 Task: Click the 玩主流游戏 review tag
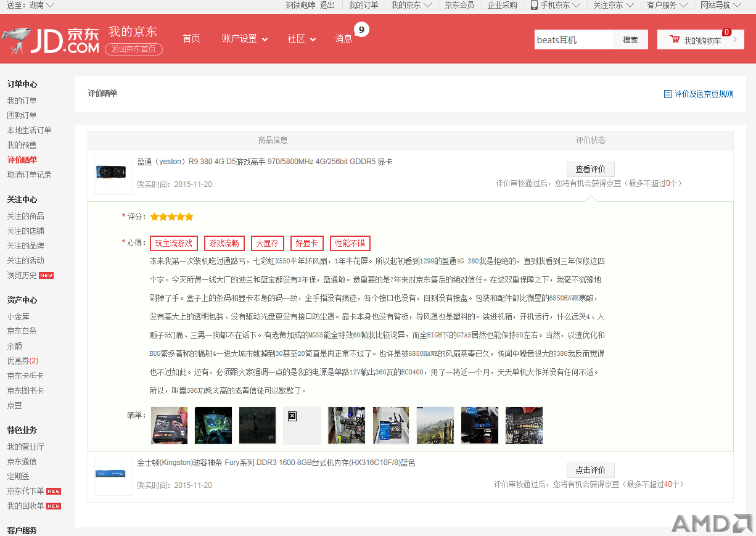tap(174, 243)
